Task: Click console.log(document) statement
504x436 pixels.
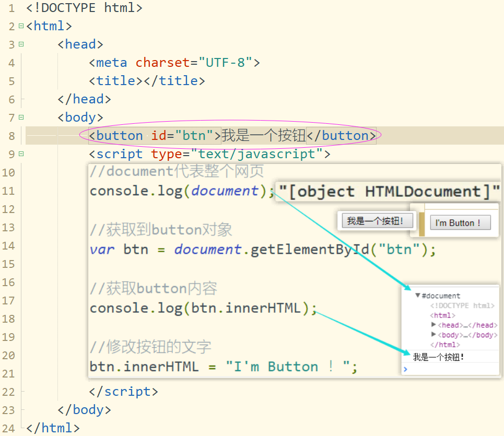Action: pyautogui.click(x=182, y=191)
